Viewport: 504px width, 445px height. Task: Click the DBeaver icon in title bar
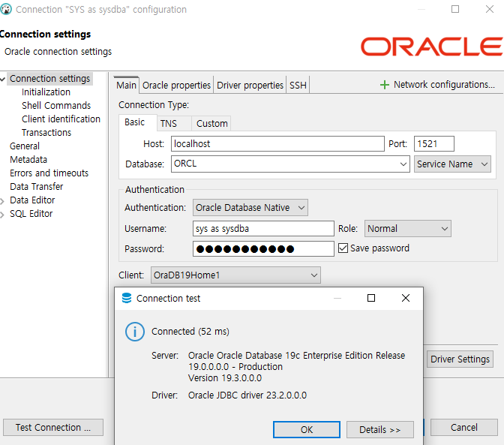(x=6, y=9)
